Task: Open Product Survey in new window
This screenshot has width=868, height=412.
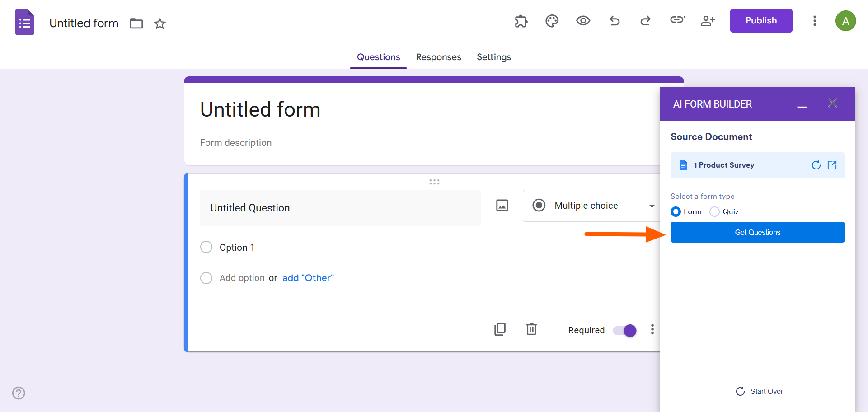Action: tap(832, 165)
